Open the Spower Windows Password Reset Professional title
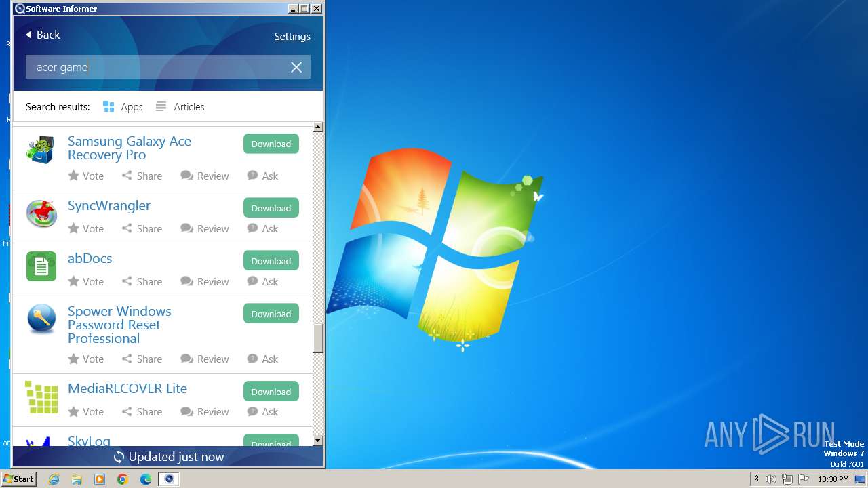 pos(119,325)
